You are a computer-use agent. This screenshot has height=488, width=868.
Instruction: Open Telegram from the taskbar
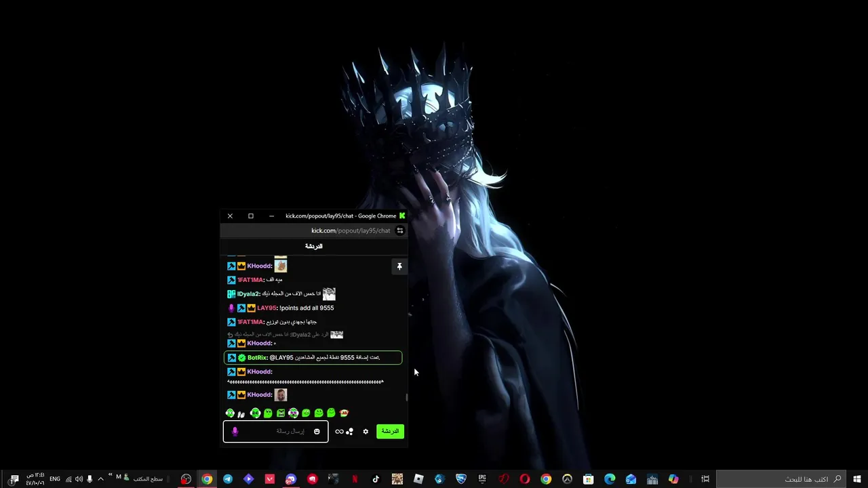(228, 479)
